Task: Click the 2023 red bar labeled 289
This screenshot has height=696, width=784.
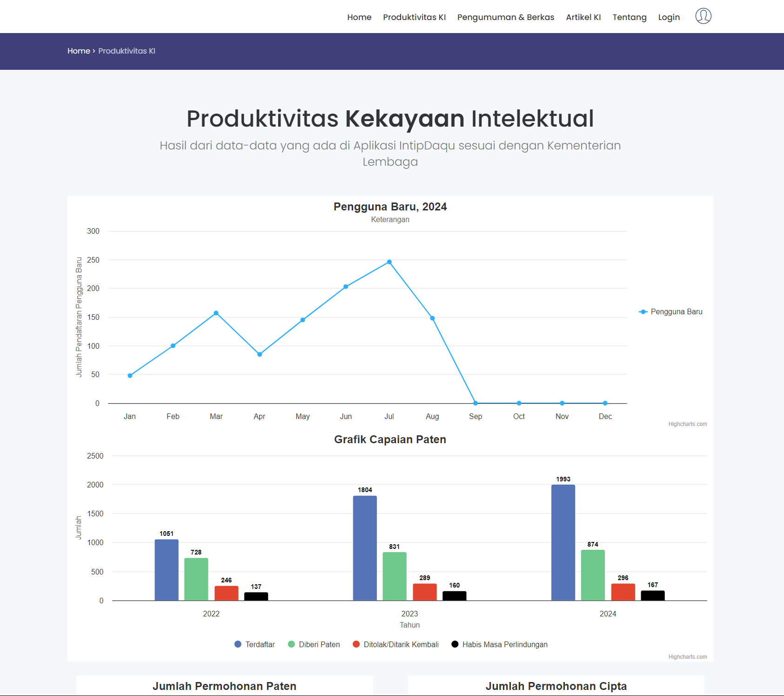Action: coord(425,592)
